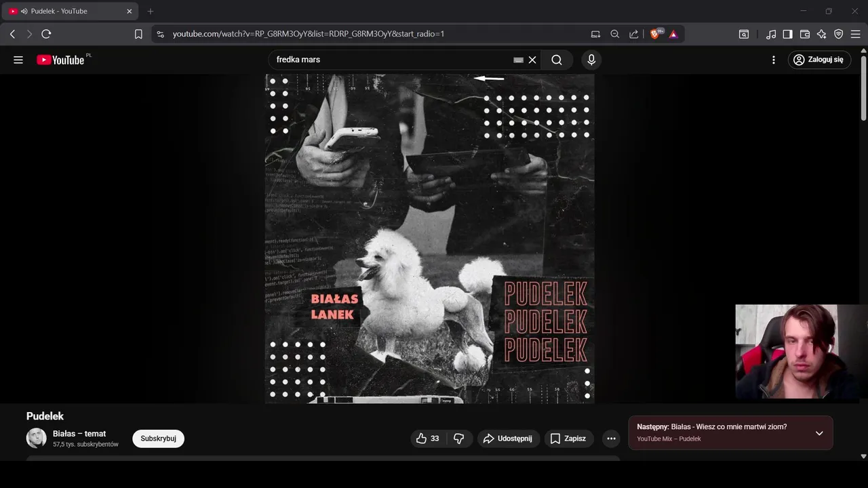Click the YouTube Mix – Pudelek label
The width and height of the screenshot is (868, 488).
[x=669, y=439]
